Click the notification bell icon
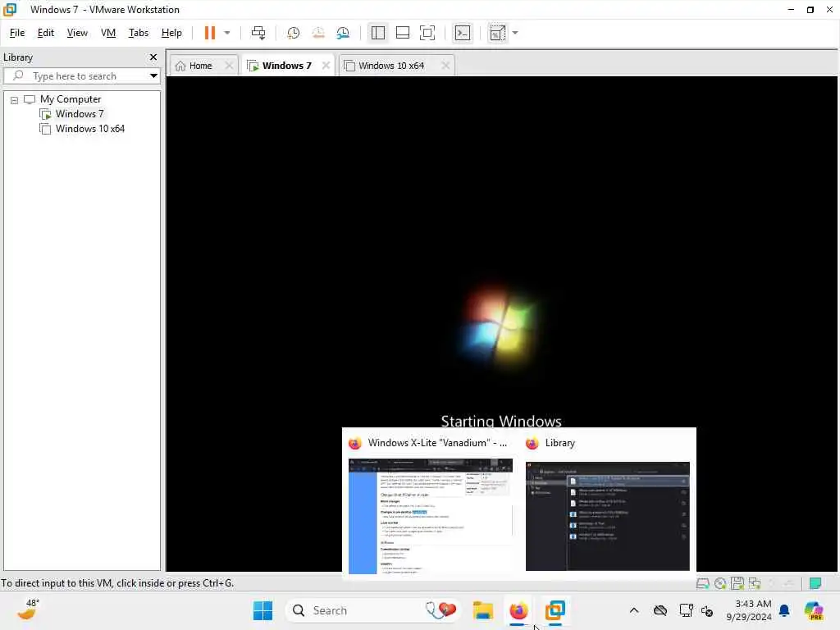This screenshot has width=840, height=630. (x=784, y=610)
